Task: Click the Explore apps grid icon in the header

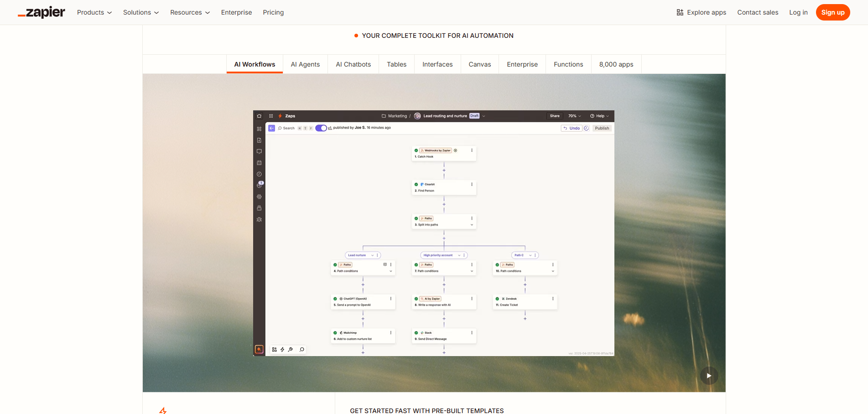Action: click(x=681, y=12)
